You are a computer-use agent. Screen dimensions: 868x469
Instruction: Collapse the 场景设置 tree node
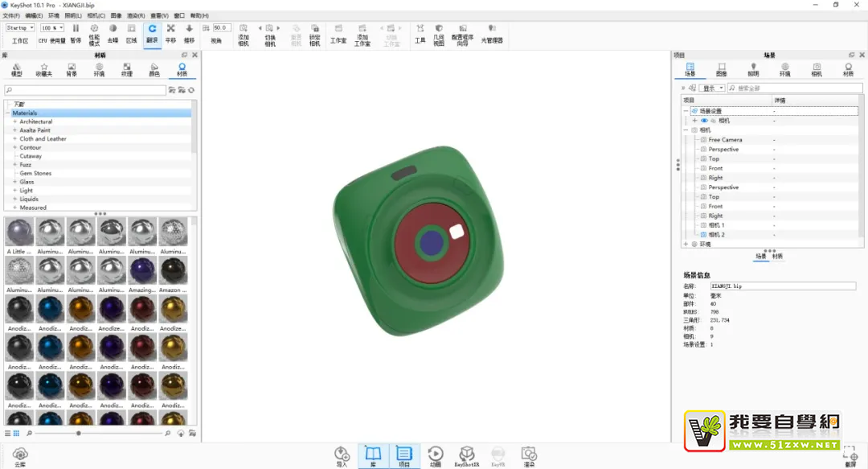[686, 111]
